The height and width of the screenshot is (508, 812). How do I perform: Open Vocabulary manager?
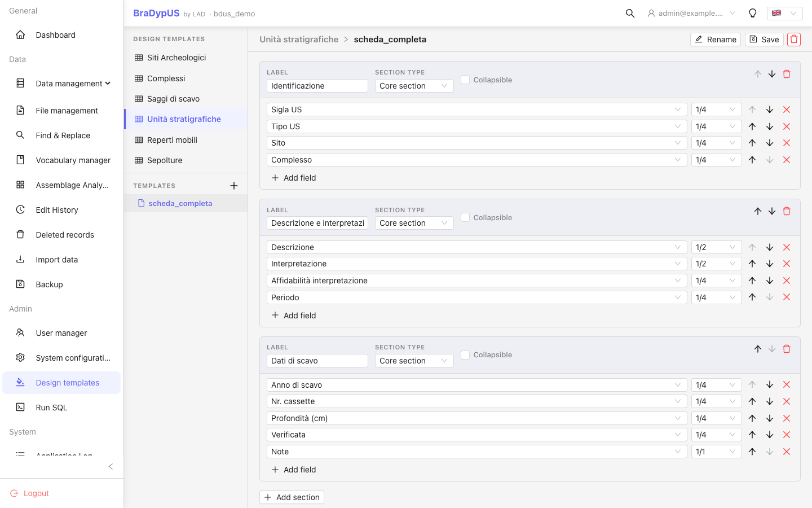pos(62,160)
